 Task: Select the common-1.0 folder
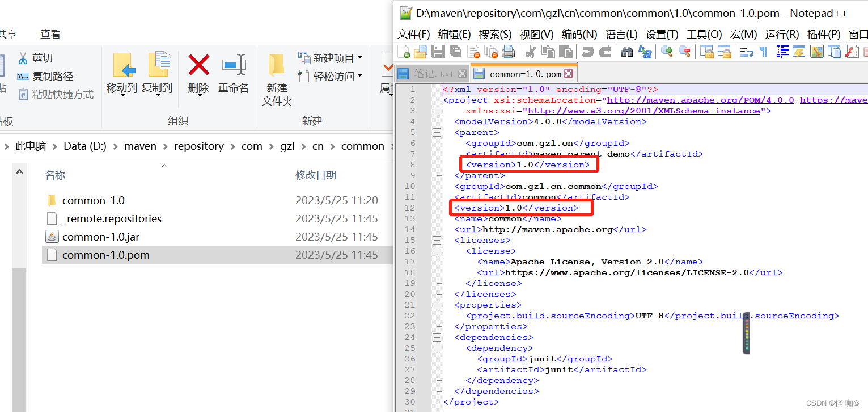pyautogui.click(x=217, y=200)
